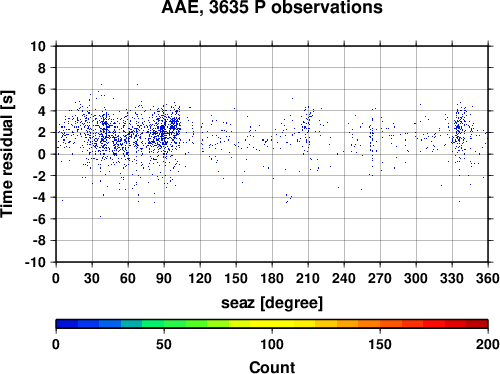Click the y-axis tick label 10
The height and width of the screenshot is (374, 500).
tap(38, 46)
